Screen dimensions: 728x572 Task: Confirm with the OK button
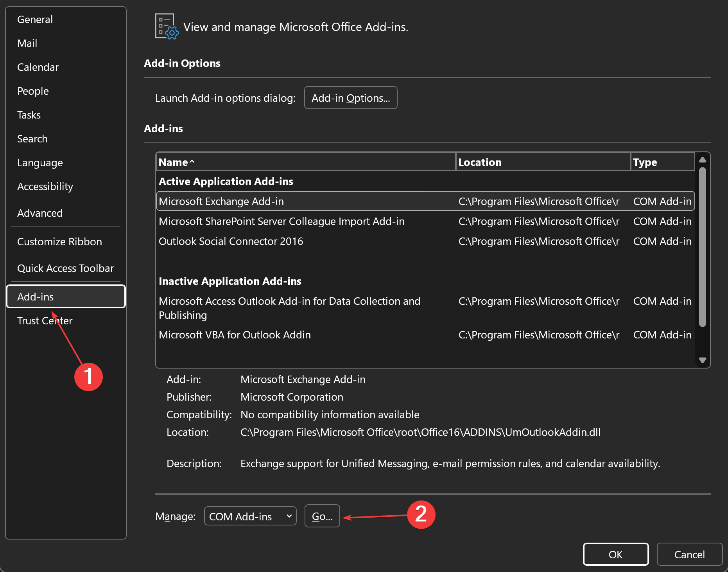[616, 554]
